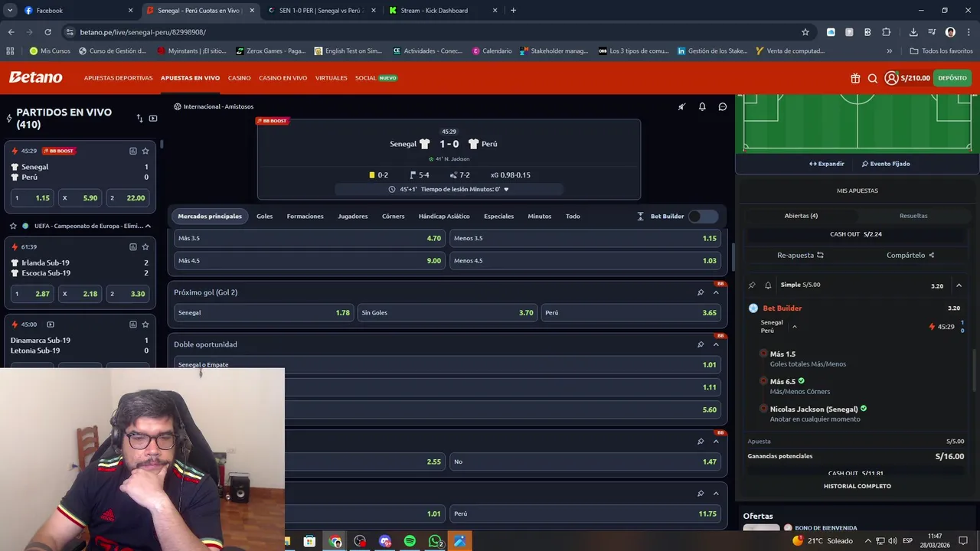980x551 pixels.
Task: Click the bell icon on Simple bet
Action: 768,285
